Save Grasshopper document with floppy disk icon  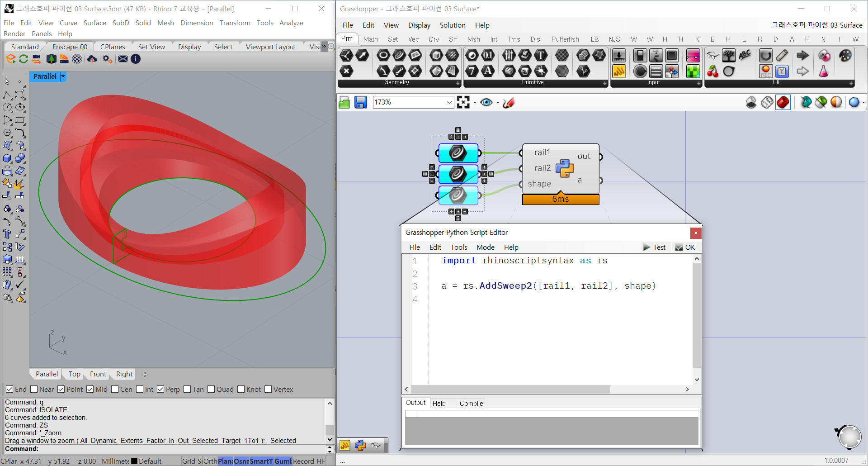(x=360, y=102)
